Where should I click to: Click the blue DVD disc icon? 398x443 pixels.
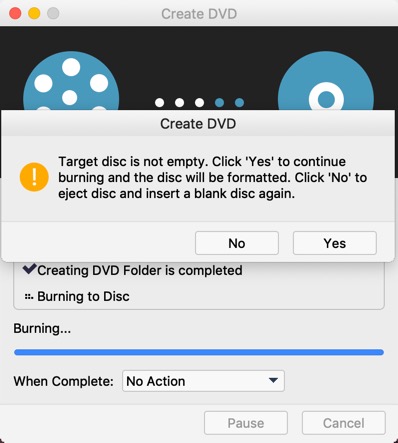(326, 82)
